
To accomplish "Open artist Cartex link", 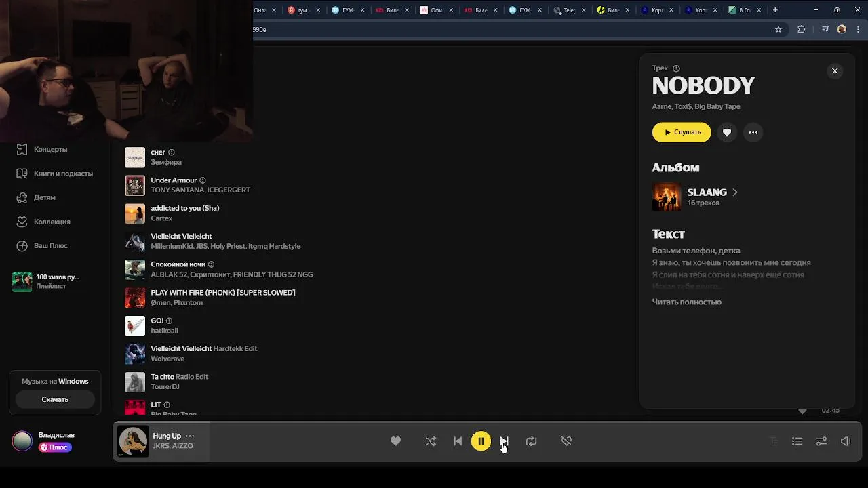I will 161,218.
